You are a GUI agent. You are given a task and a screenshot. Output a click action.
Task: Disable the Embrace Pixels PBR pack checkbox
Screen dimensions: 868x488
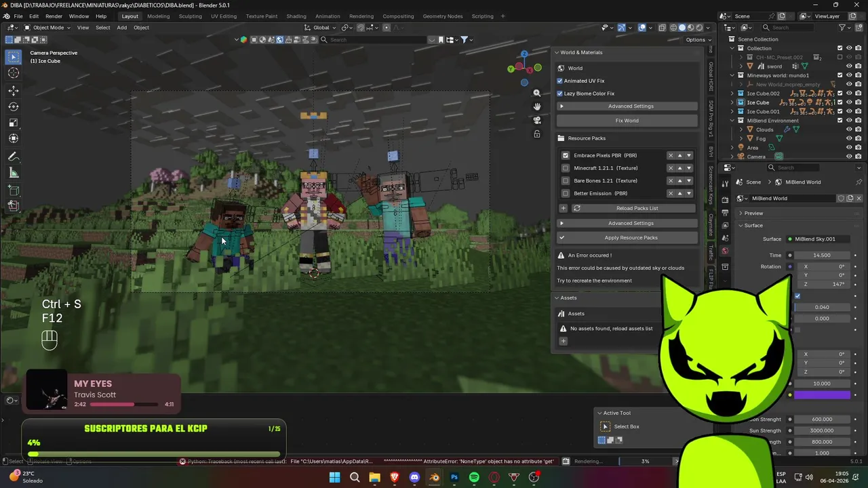(566, 155)
